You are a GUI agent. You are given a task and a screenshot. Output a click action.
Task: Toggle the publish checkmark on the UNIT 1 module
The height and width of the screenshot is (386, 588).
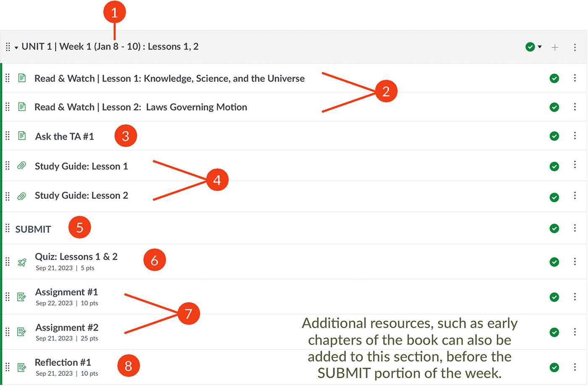click(530, 47)
